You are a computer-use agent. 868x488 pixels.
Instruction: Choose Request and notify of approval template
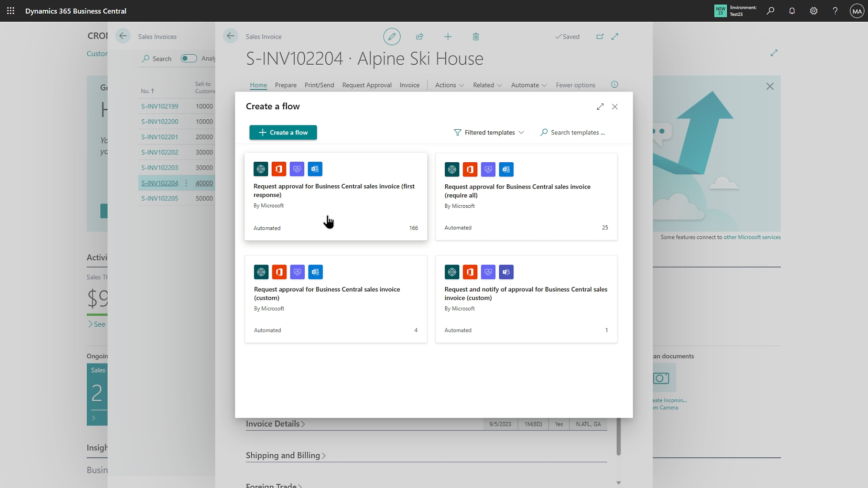[x=526, y=299]
